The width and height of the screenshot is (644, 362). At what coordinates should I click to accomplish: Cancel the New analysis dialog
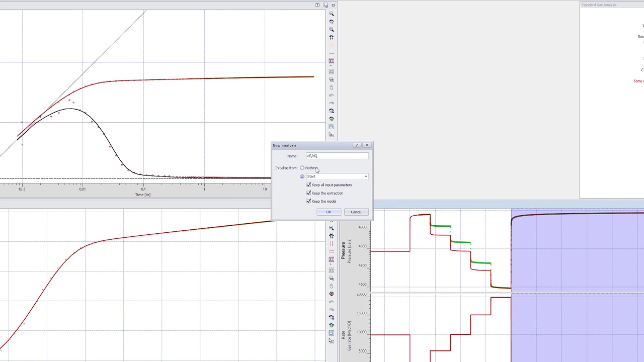356,212
